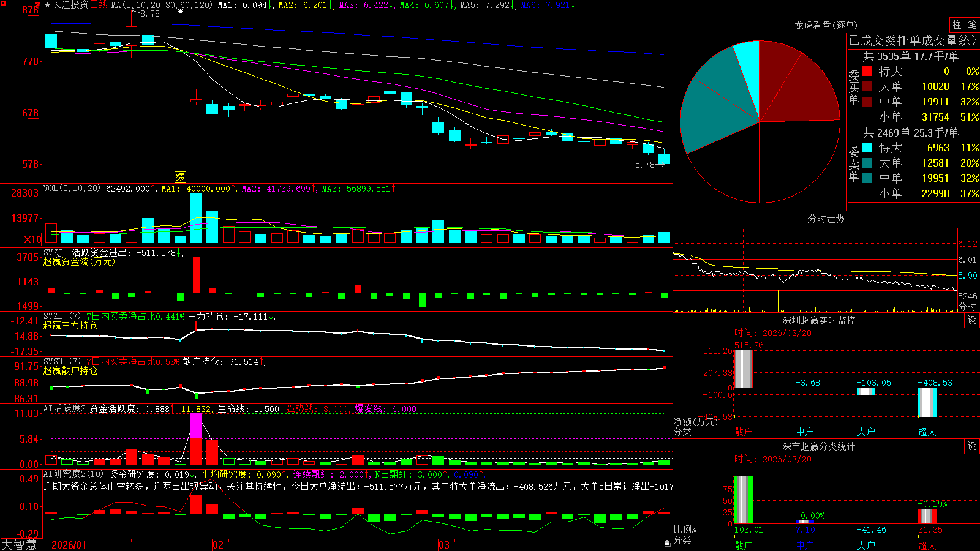Open MA(5,10,20,30,60,120) indicator parameters
Viewport: 980px width, 551px height.
tap(162, 5)
